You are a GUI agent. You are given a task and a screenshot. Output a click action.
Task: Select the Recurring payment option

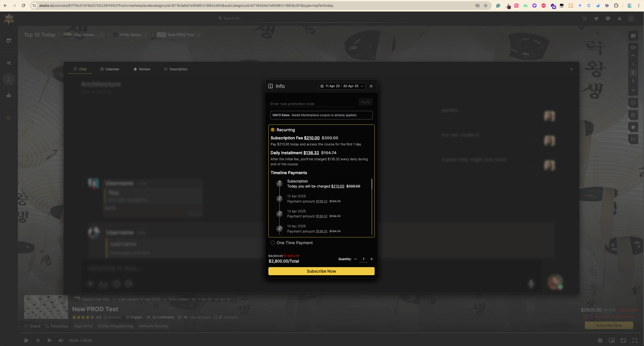pyautogui.click(x=273, y=130)
